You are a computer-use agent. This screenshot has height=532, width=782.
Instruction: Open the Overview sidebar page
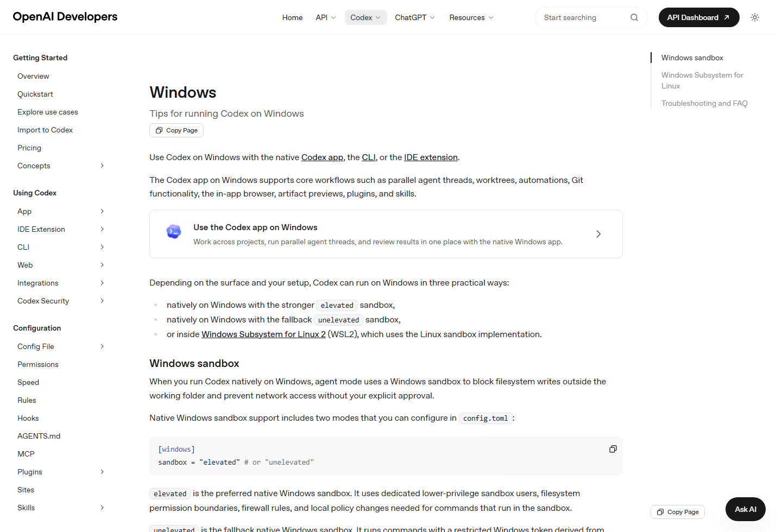33,76
